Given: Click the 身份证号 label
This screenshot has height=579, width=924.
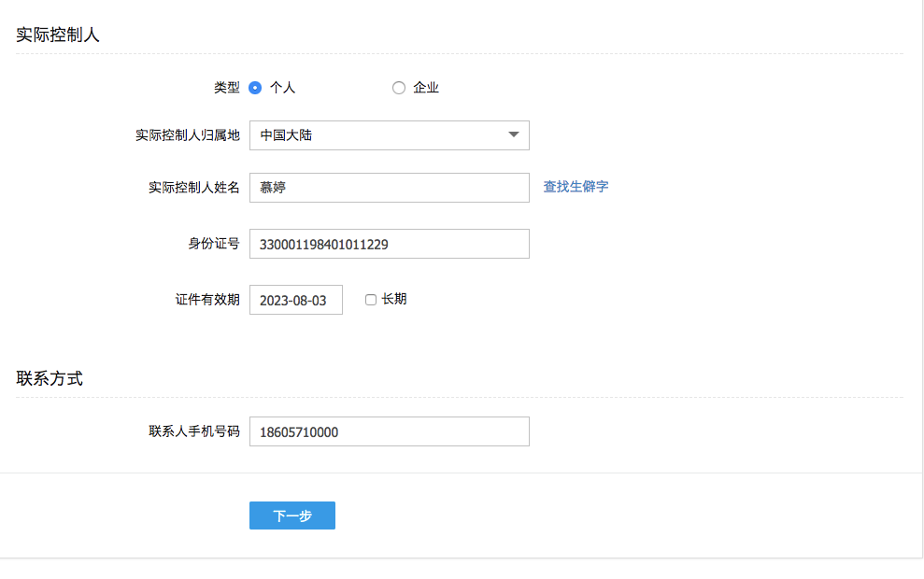Looking at the screenshot, I should pos(214,243).
